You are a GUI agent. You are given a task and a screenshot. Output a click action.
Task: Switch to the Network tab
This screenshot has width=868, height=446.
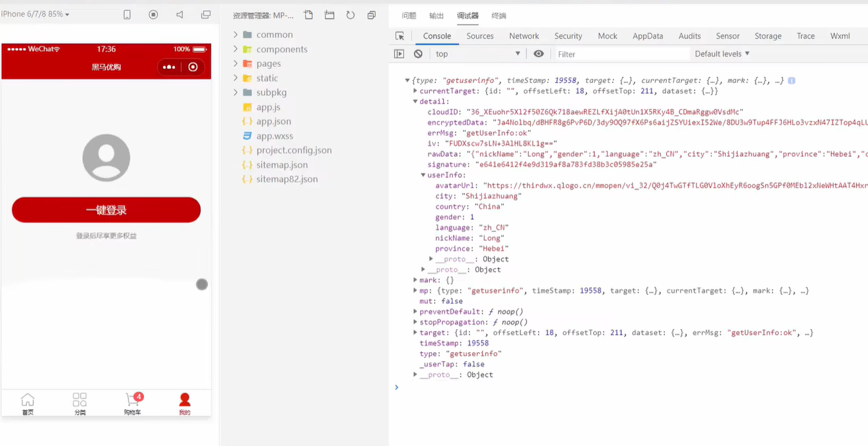524,36
